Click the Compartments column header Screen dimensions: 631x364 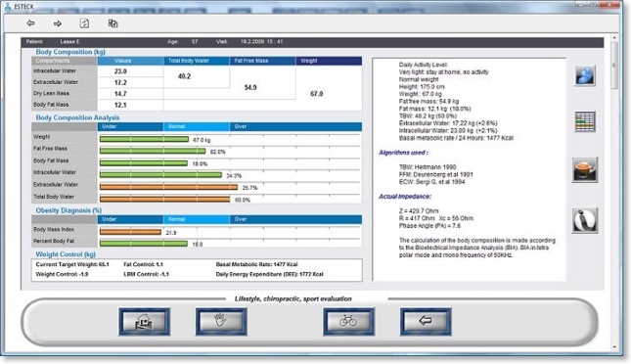(x=65, y=61)
